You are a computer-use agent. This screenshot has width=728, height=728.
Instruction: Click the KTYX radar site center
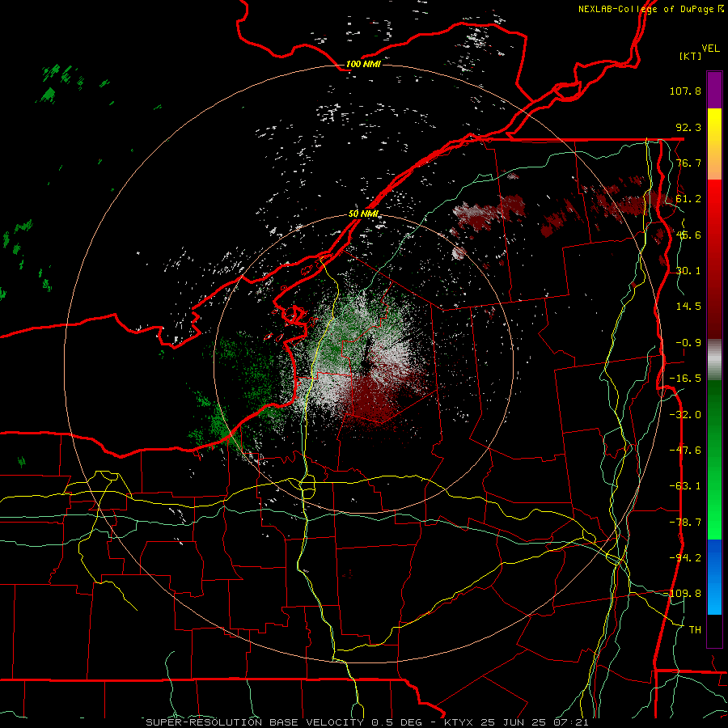point(364,363)
